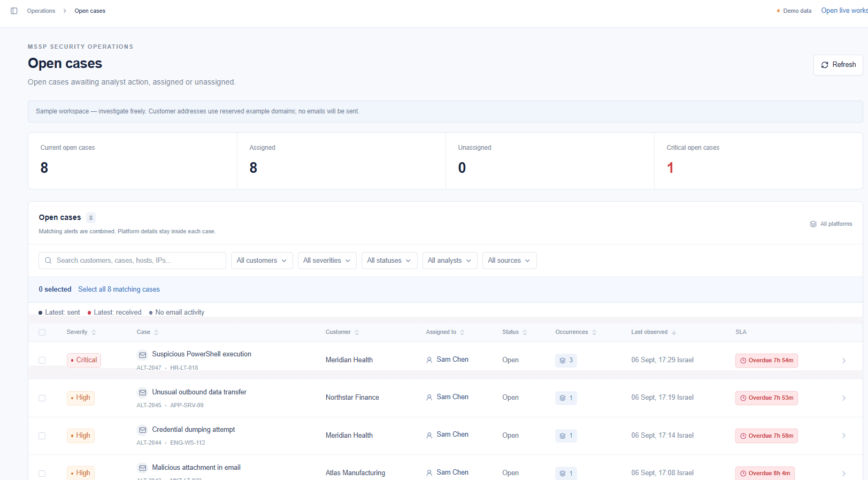Click occurrences badge in Credential dumping row
The width and height of the screenshot is (868, 480).
coord(566,436)
